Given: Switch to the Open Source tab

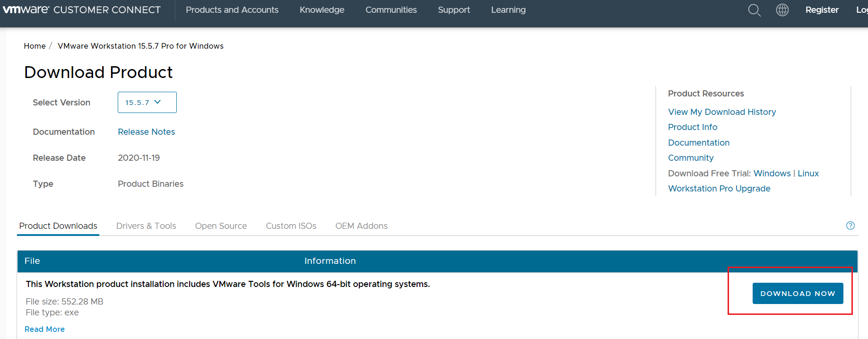Looking at the screenshot, I should pos(221,226).
